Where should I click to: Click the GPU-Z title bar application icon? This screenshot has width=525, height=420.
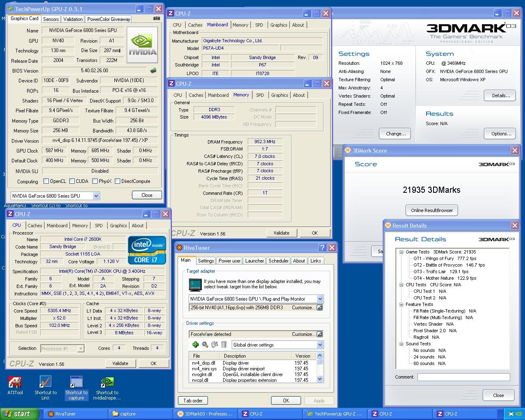(x=10, y=9)
